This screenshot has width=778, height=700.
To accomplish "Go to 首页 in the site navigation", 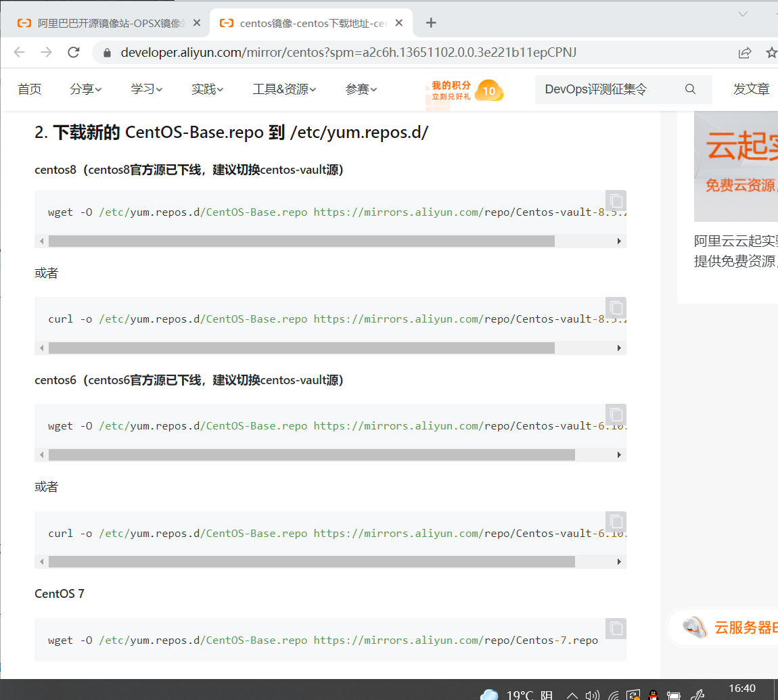I will tap(30, 89).
